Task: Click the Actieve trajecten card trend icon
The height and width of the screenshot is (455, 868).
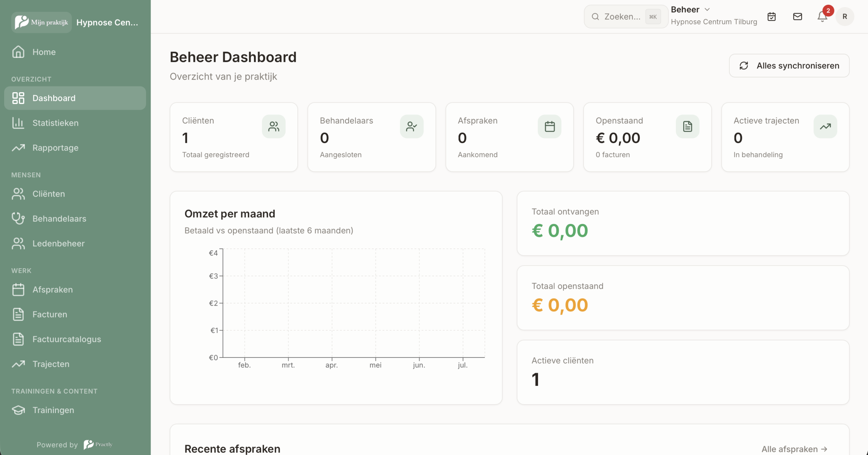Action: pos(825,126)
